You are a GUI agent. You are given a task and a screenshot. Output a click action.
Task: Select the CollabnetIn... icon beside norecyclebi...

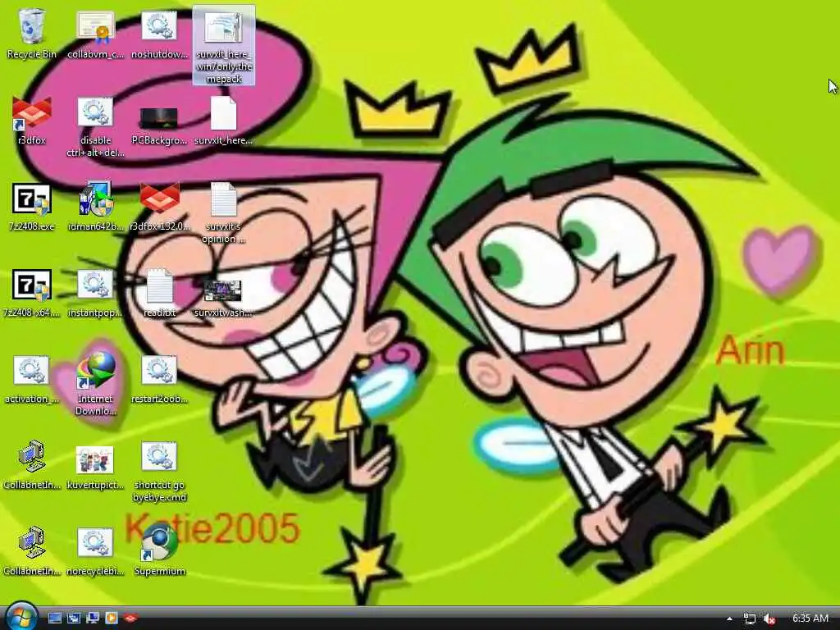(x=32, y=550)
